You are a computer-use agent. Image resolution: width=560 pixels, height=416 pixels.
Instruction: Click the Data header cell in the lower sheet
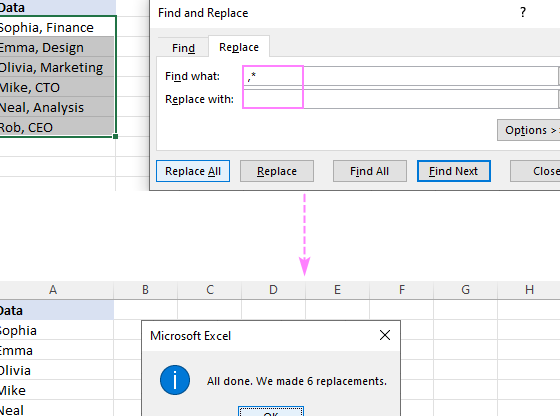57,310
